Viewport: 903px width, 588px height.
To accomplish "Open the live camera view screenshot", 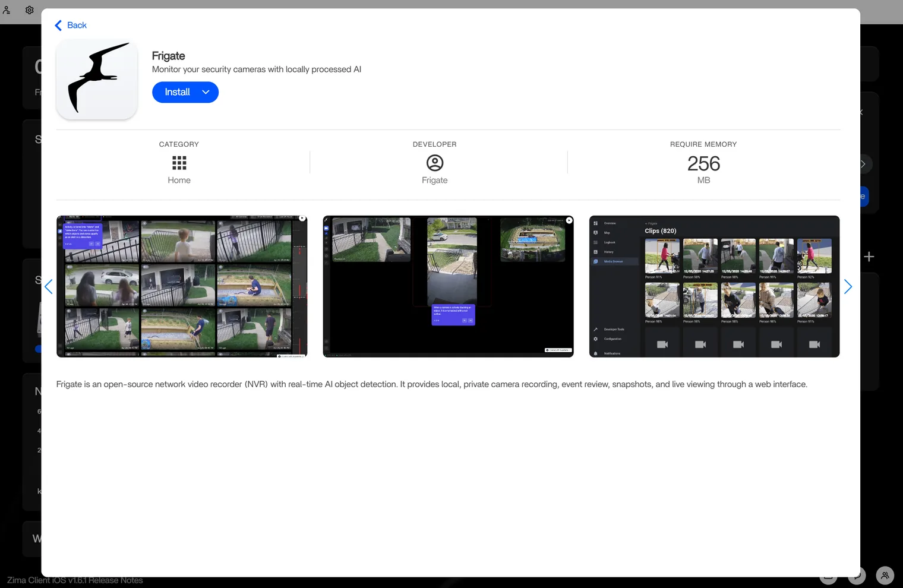I will [x=448, y=286].
